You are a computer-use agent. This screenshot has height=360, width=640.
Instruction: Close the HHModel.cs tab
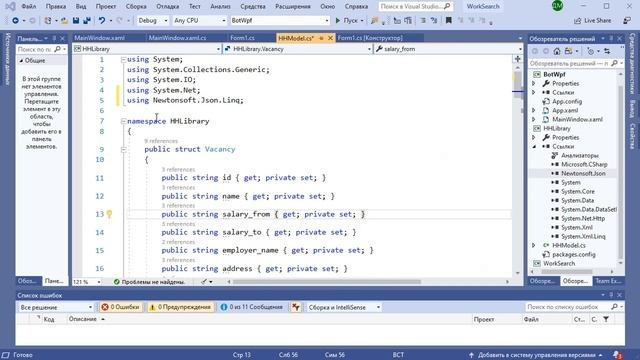pyautogui.click(x=330, y=38)
